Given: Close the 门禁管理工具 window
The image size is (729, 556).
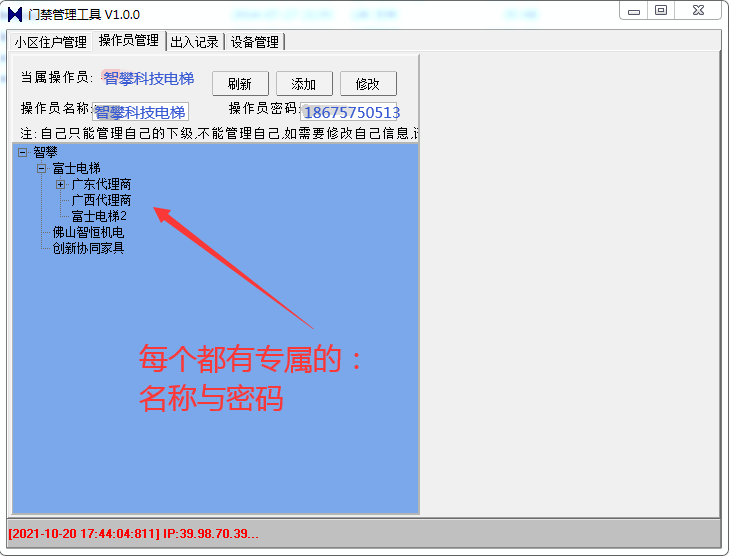Looking at the screenshot, I should pyautogui.click(x=698, y=10).
